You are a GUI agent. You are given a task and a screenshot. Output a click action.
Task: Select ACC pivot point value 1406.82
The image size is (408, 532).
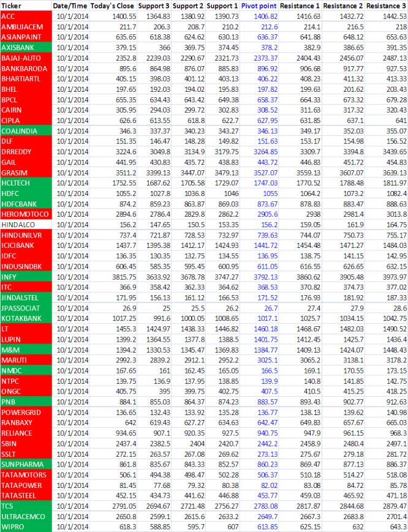point(265,17)
